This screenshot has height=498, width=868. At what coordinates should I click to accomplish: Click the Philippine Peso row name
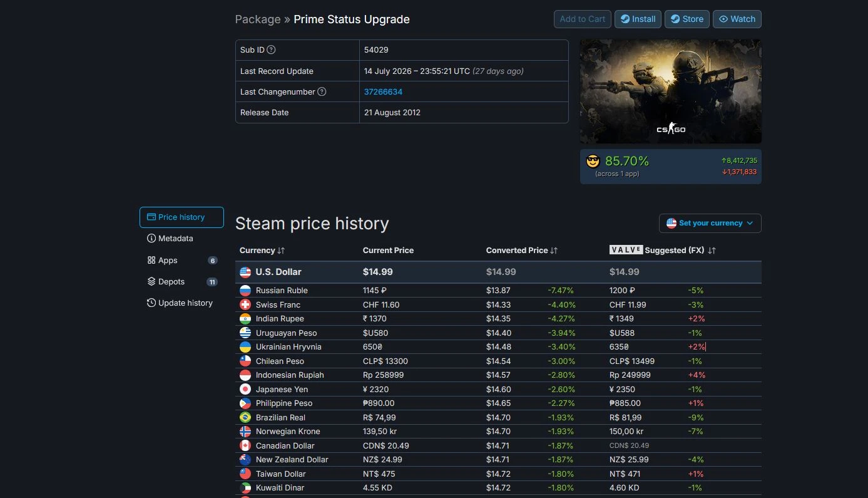[x=284, y=403]
